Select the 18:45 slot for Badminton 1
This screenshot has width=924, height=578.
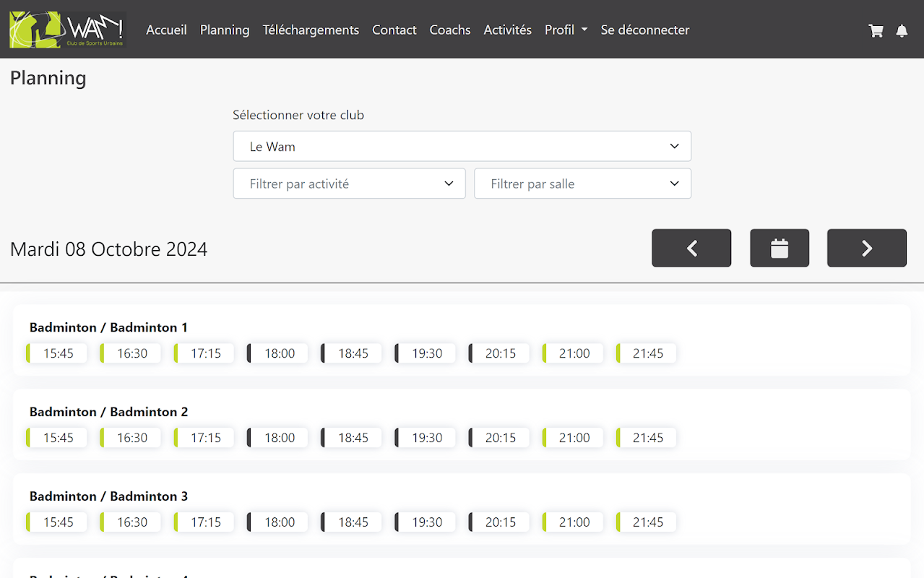(351, 353)
